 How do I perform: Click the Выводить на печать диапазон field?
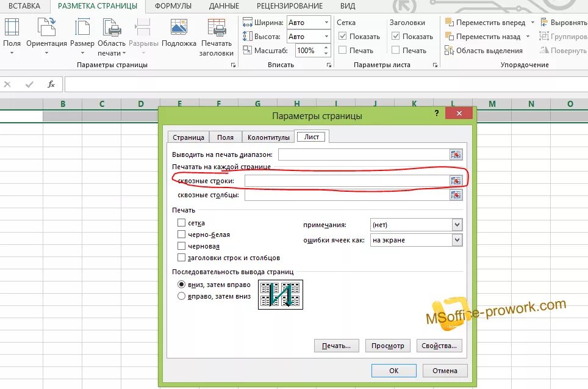364,155
